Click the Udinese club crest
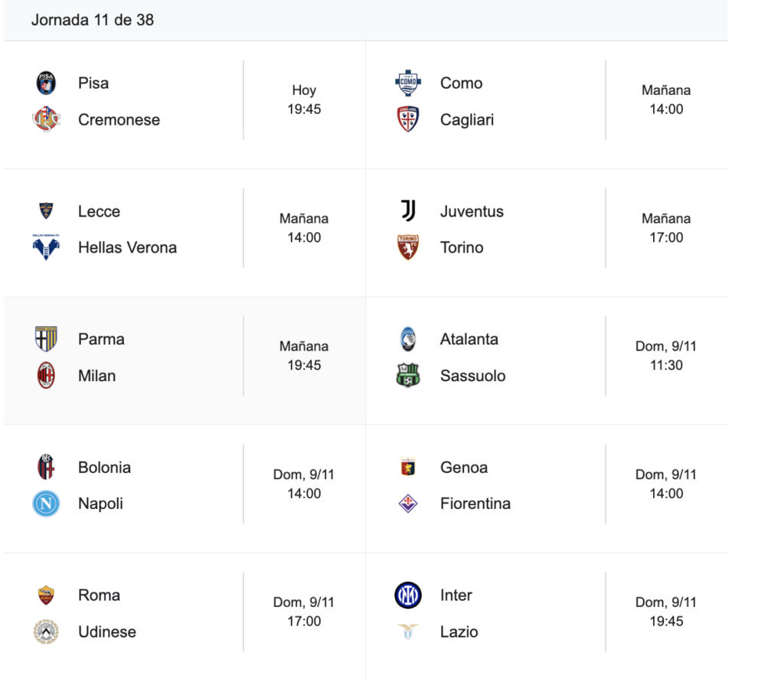 pyautogui.click(x=46, y=632)
